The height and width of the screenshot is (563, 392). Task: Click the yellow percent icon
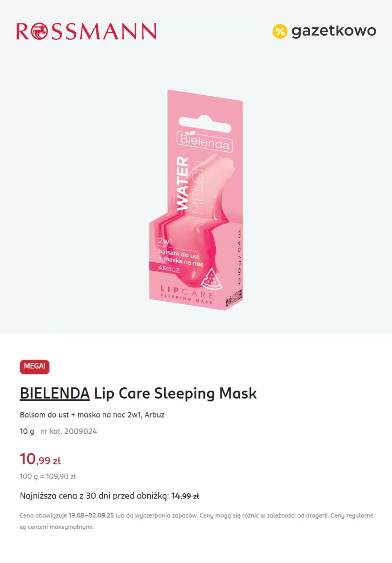coord(280,31)
